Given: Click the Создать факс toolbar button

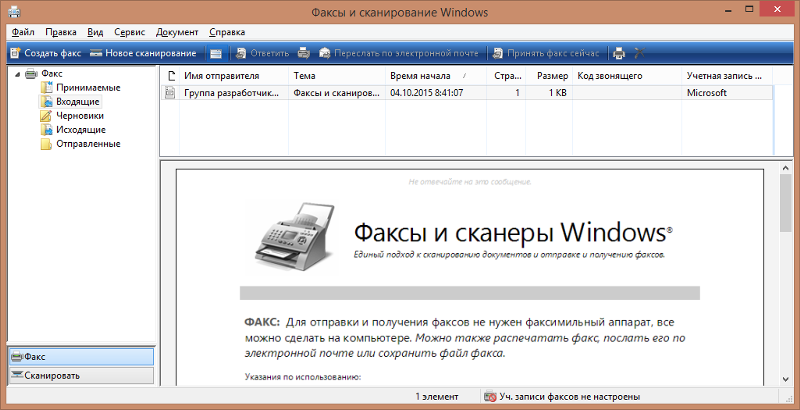Looking at the screenshot, I should pyautogui.click(x=44, y=52).
